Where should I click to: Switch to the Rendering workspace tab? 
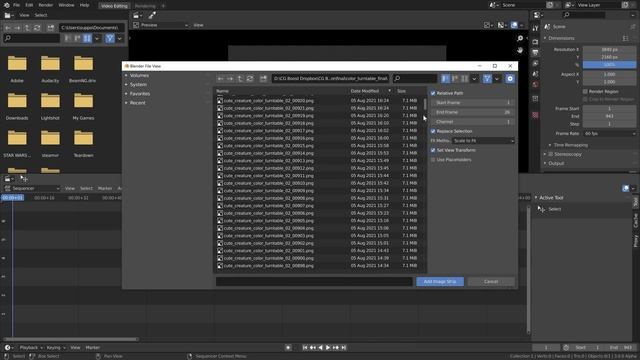[x=145, y=6]
